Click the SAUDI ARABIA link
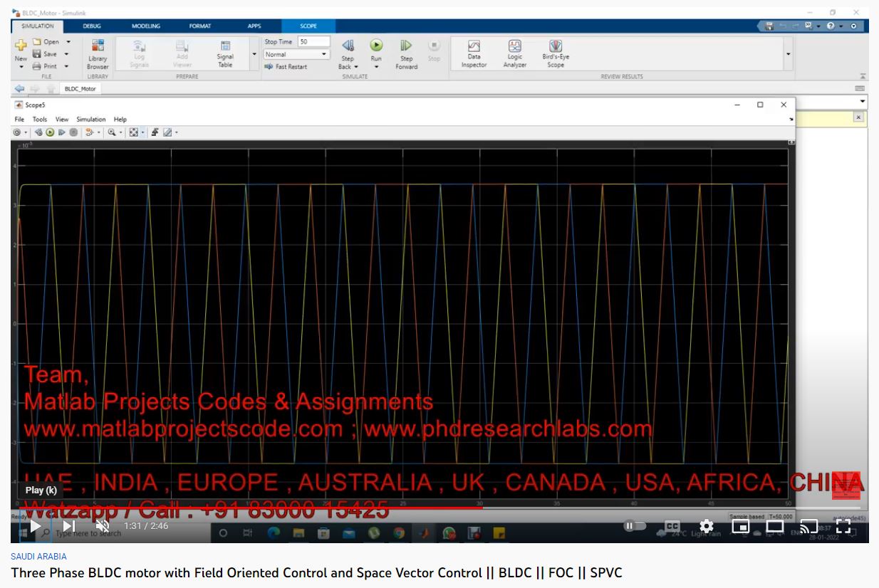The image size is (879, 588). (38, 557)
